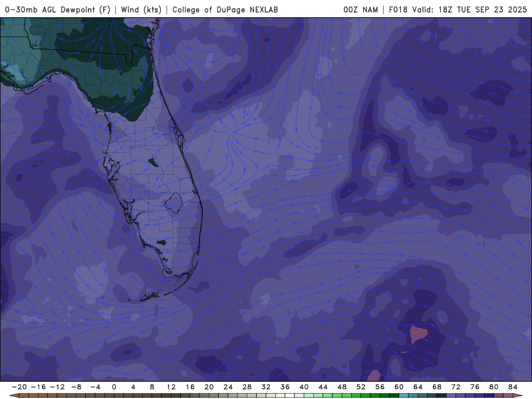The height and width of the screenshot is (399, 532).
Task: Click the 0 value on the color scale
Action: (x=114, y=387)
